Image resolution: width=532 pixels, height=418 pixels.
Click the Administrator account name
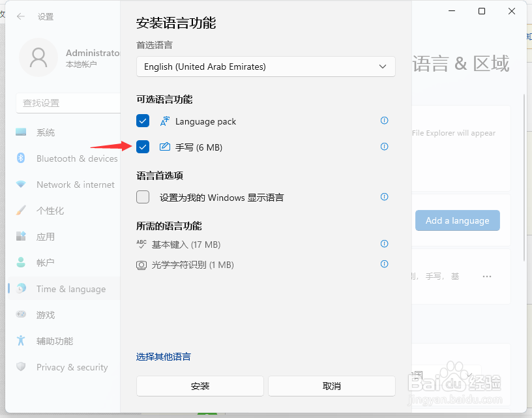click(93, 53)
